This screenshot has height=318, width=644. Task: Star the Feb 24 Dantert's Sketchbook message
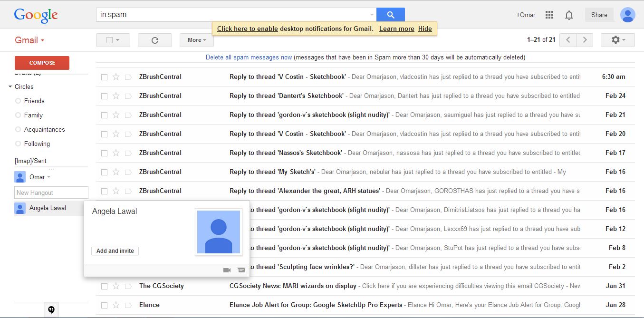(116, 96)
